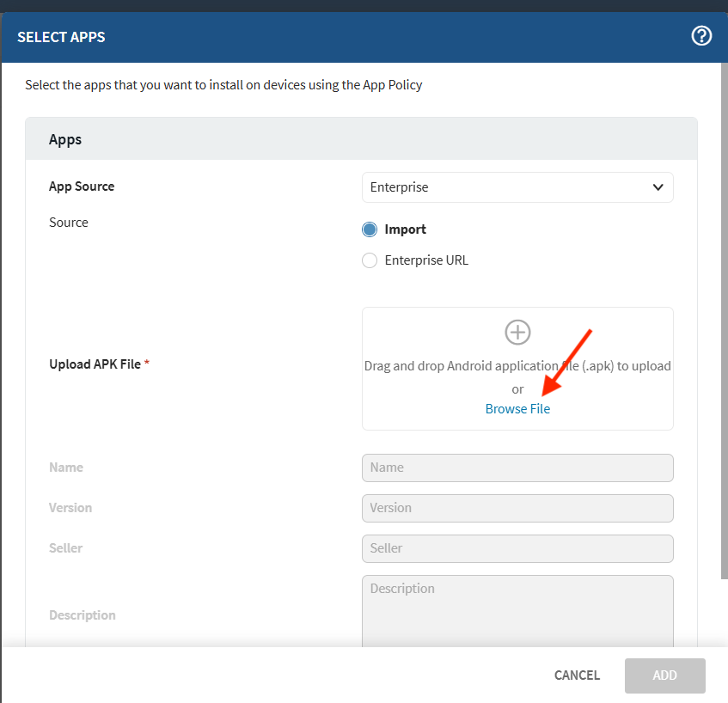The image size is (728, 703).
Task: Click the Import option label text
Action: click(405, 229)
